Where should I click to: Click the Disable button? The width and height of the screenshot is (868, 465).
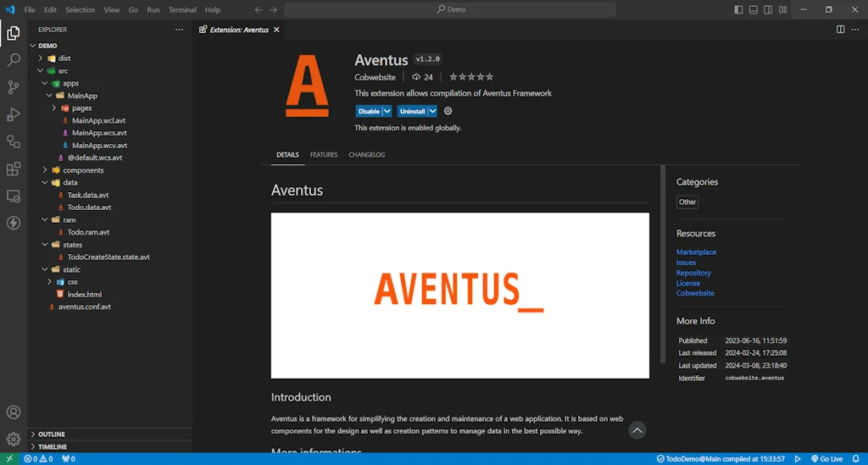(369, 111)
